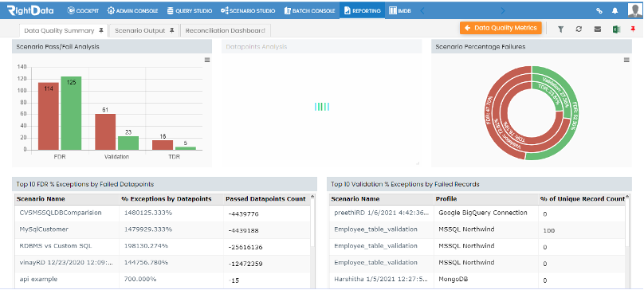The width and height of the screenshot is (644, 290).
Task: Open the Batch Console
Action: click(x=310, y=10)
